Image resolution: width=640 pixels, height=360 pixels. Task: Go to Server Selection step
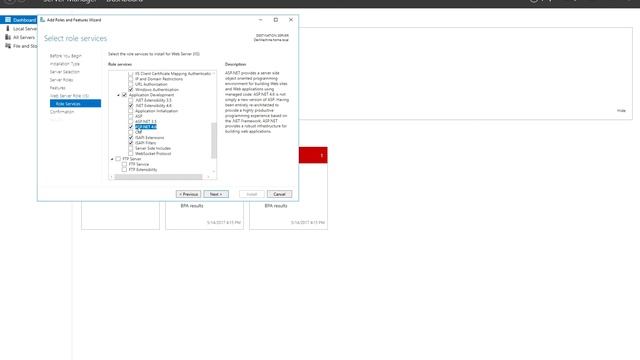pos(65,72)
